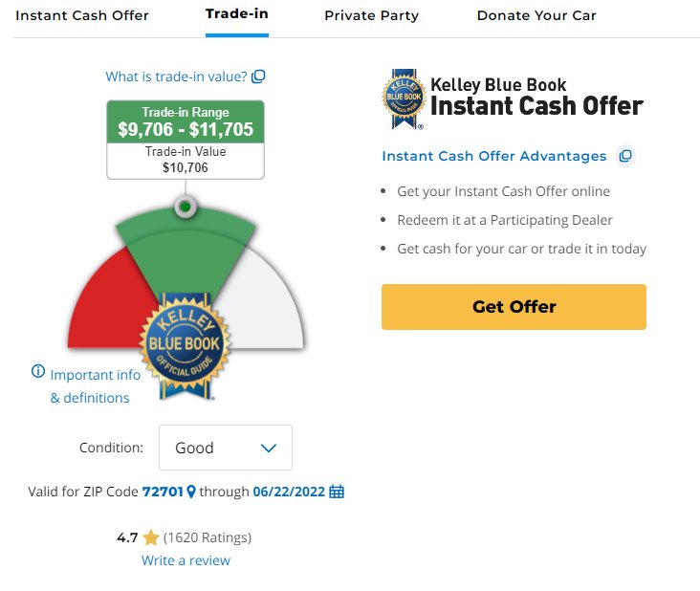
Task: Click the Kelley Blue Book Instant Cash Offer logo
Action: [x=512, y=98]
